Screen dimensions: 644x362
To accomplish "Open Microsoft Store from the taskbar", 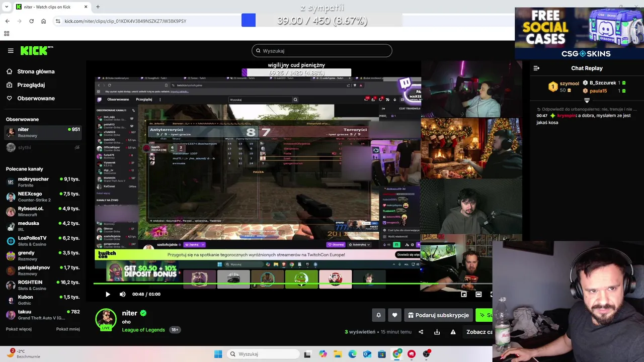I will (382, 354).
